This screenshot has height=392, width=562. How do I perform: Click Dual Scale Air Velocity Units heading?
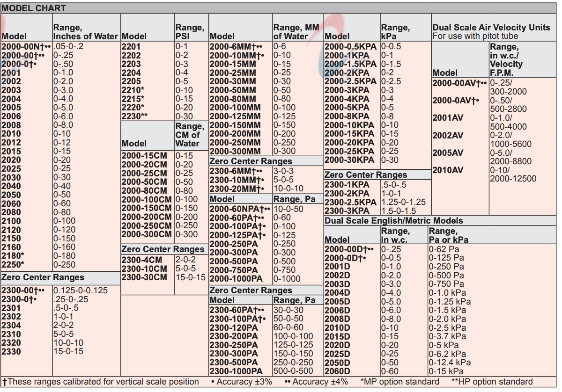[491, 27]
